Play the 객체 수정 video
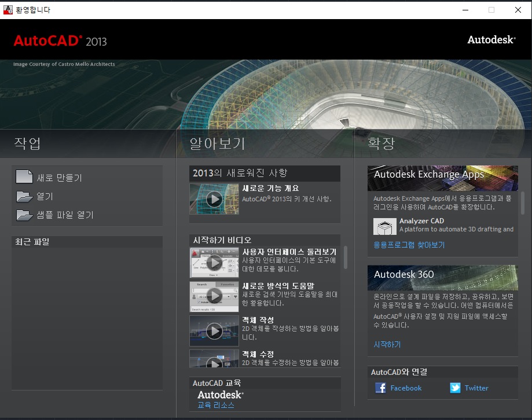This screenshot has height=420, width=532. (214, 359)
